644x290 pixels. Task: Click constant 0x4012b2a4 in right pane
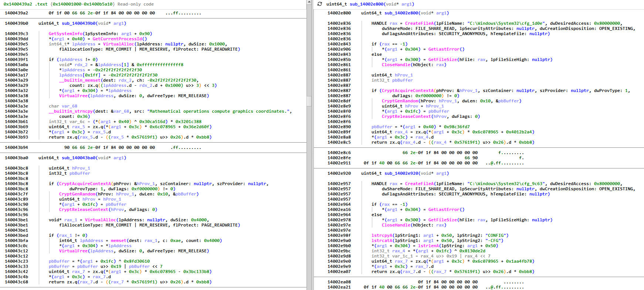[x=519, y=132]
